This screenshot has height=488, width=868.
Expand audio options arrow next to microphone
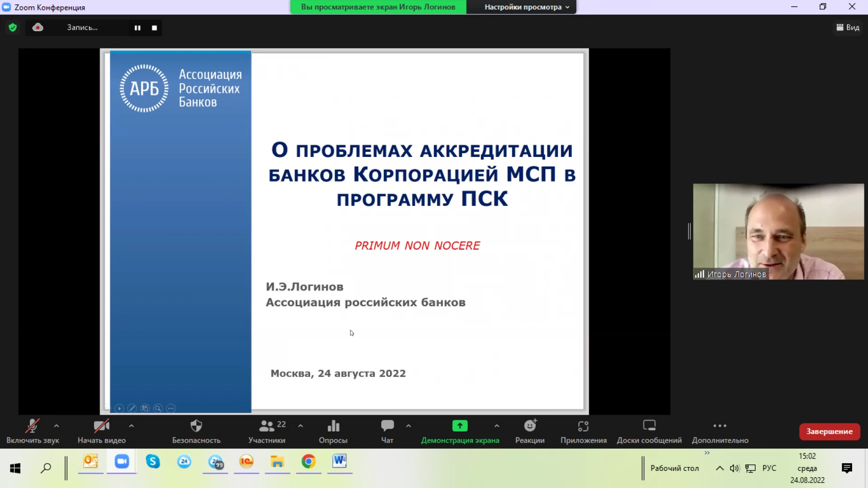[x=57, y=426]
